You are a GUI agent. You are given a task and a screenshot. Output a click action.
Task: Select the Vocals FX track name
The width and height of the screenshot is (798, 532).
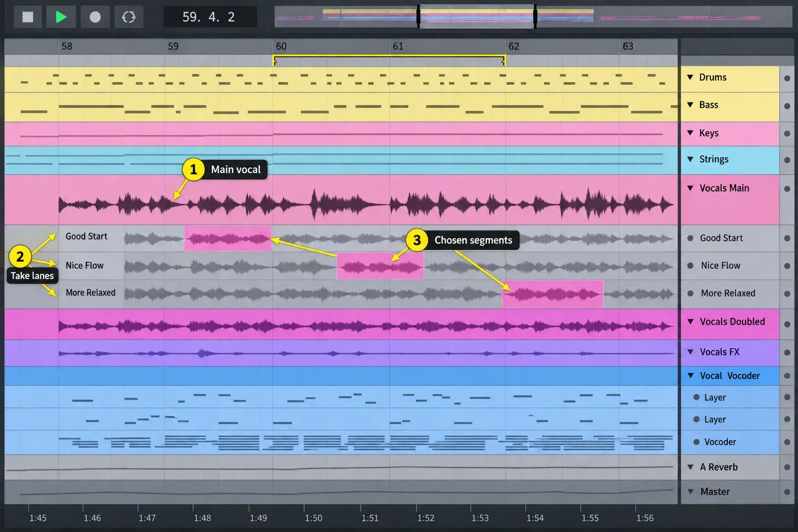720,352
